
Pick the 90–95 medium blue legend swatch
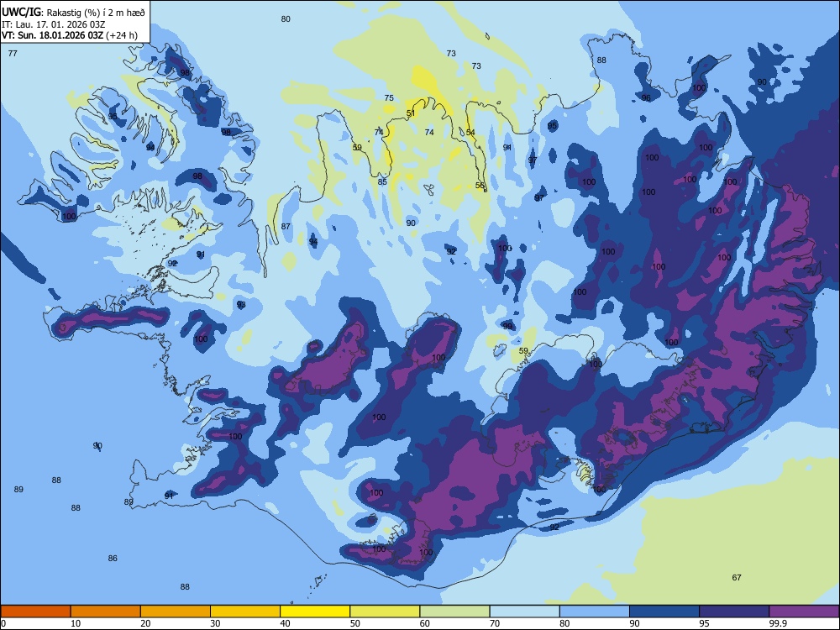[664, 612]
